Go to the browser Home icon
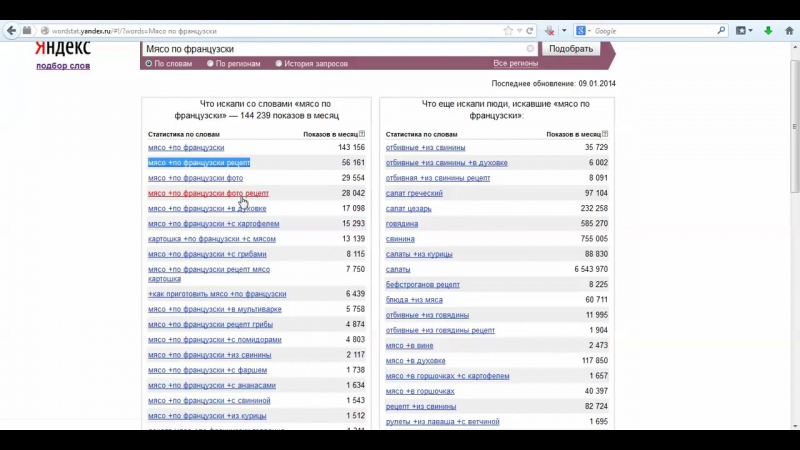800x450 pixels. pyautogui.click(x=789, y=31)
